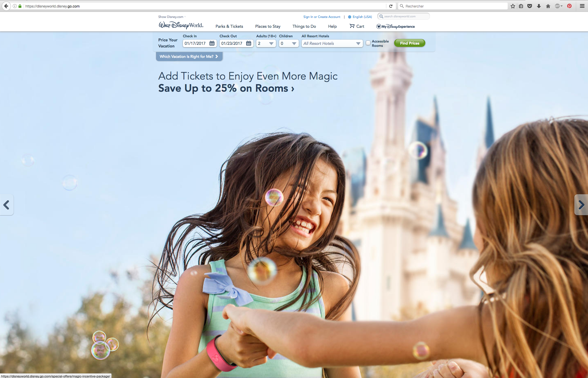588x378 pixels.
Task: Click the green Find Prices button
Action: (409, 43)
